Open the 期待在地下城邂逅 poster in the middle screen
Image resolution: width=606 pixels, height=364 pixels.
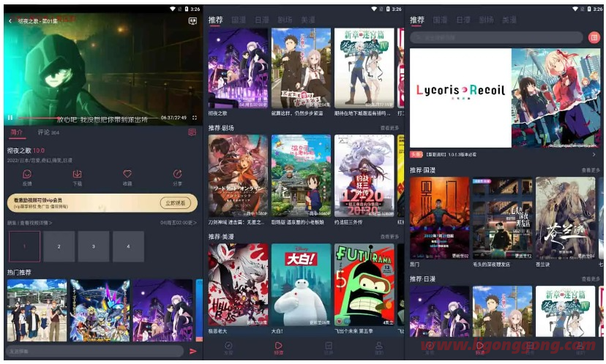(x=364, y=68)
